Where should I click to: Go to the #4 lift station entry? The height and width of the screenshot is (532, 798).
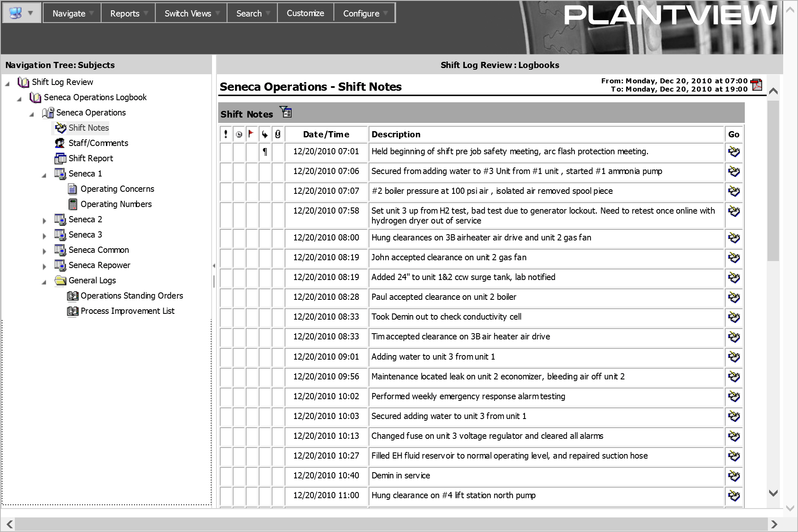(x=734, y=495)
